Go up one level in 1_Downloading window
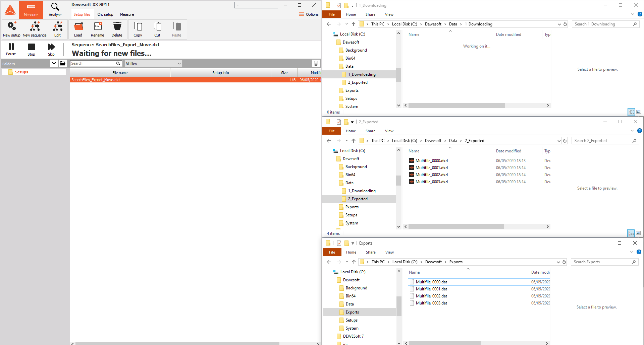The height and width of the screenshot is (345, 644). pos(354,24)
